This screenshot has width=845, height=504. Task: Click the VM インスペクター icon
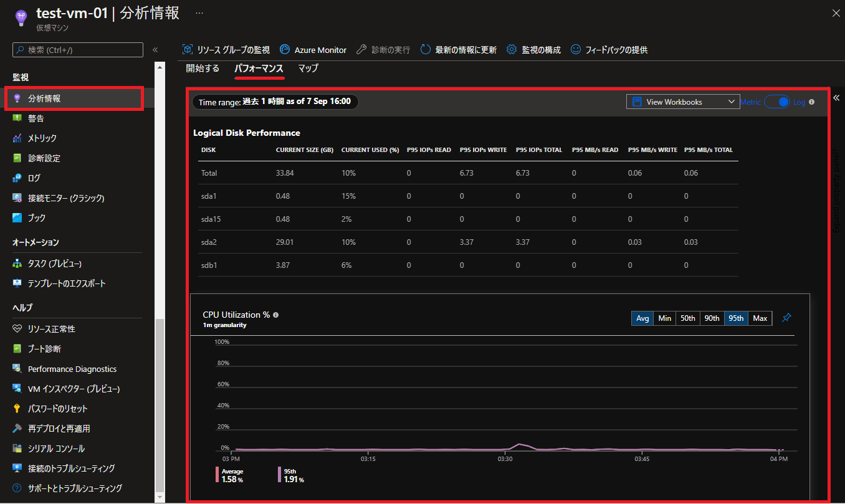17,389
